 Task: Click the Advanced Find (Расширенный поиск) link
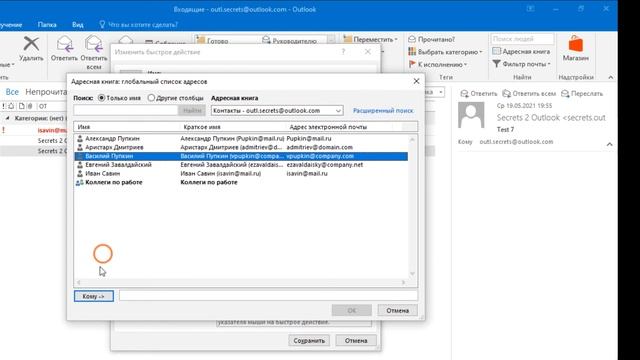pos(383,111)
